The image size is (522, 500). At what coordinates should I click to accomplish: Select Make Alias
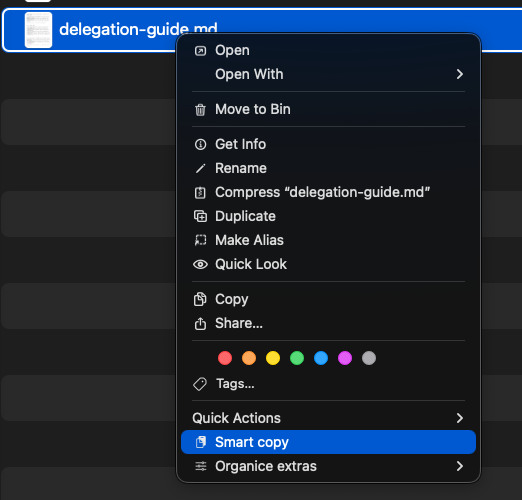[328, 240]
